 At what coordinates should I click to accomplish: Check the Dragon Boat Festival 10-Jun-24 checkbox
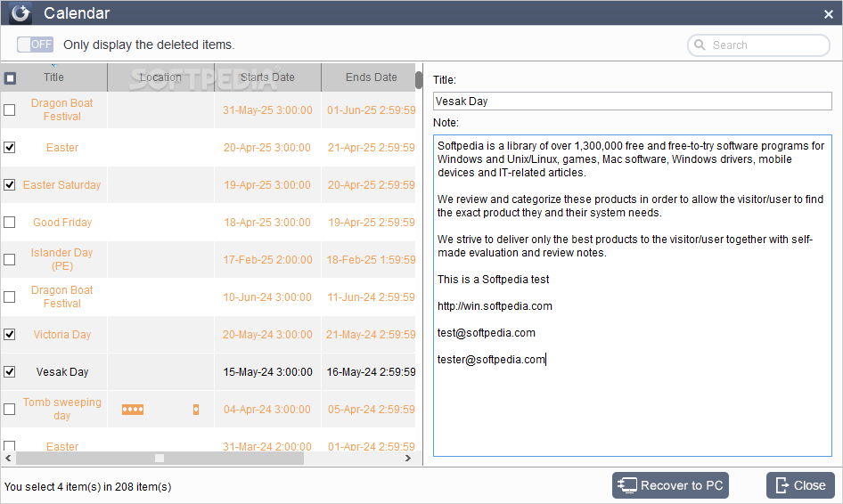pyautogui.click(x=10, y=297)
